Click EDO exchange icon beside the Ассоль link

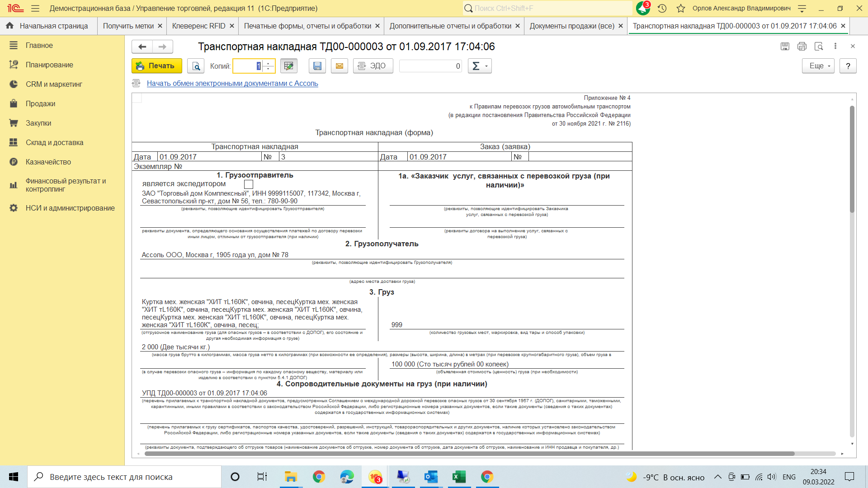tap(136, 83)
